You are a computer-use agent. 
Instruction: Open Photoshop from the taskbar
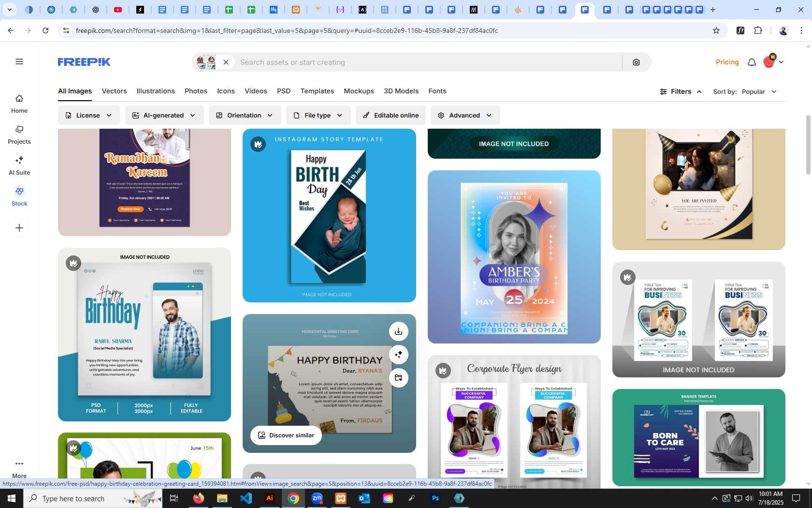point(435,498)
